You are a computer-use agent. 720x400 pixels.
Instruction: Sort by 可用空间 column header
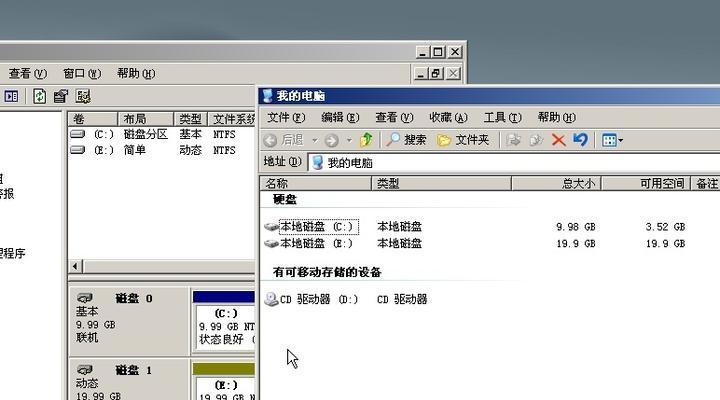coord(646,184)
